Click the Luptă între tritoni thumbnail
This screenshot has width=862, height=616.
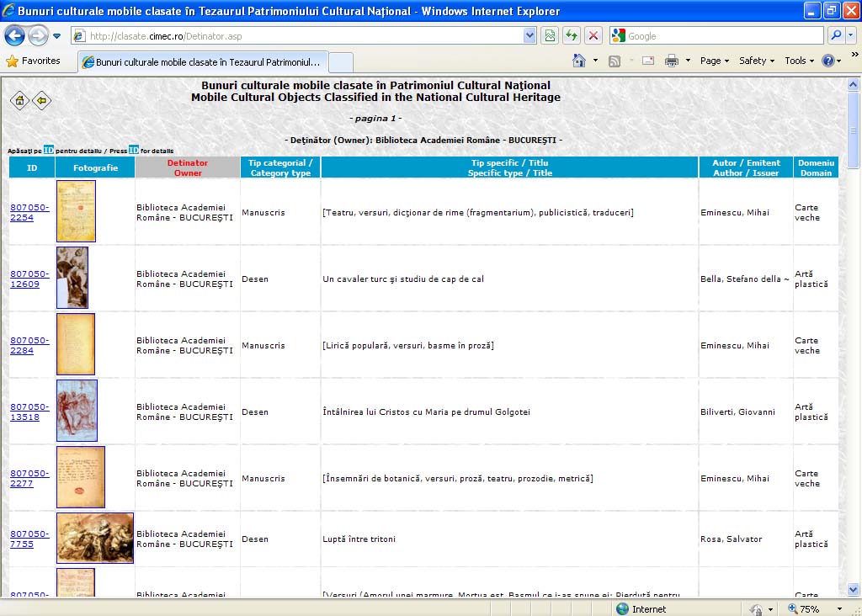tap(95, 538)
